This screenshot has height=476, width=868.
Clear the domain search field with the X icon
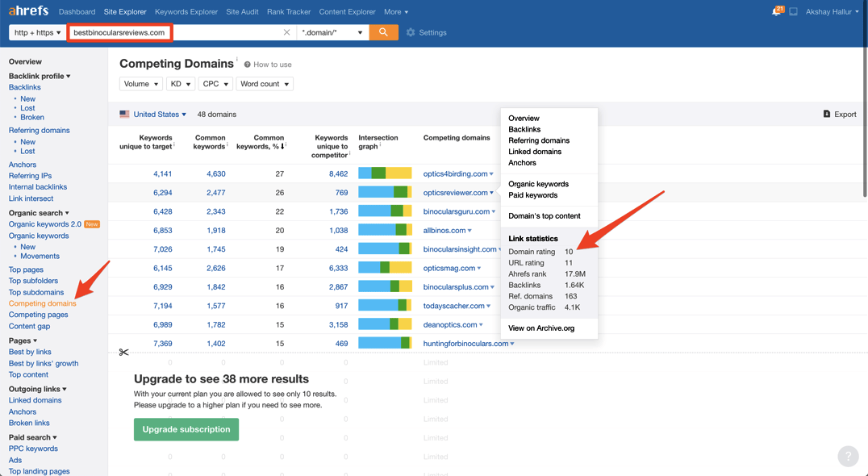tap(286, 32)
